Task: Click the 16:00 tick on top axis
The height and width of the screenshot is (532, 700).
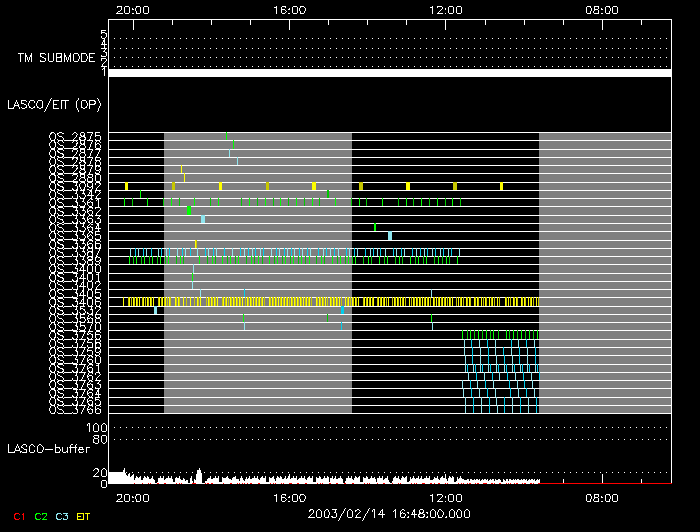Action: point(288,8)
